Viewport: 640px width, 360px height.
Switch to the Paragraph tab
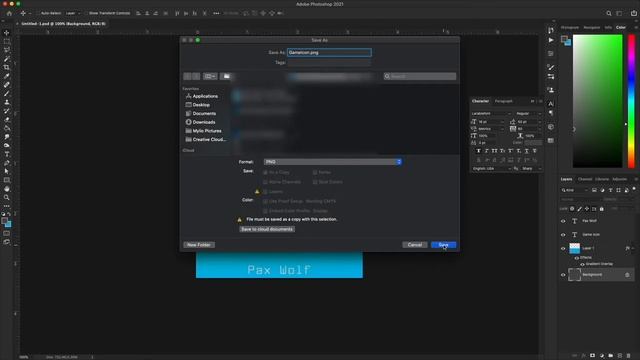503,101
